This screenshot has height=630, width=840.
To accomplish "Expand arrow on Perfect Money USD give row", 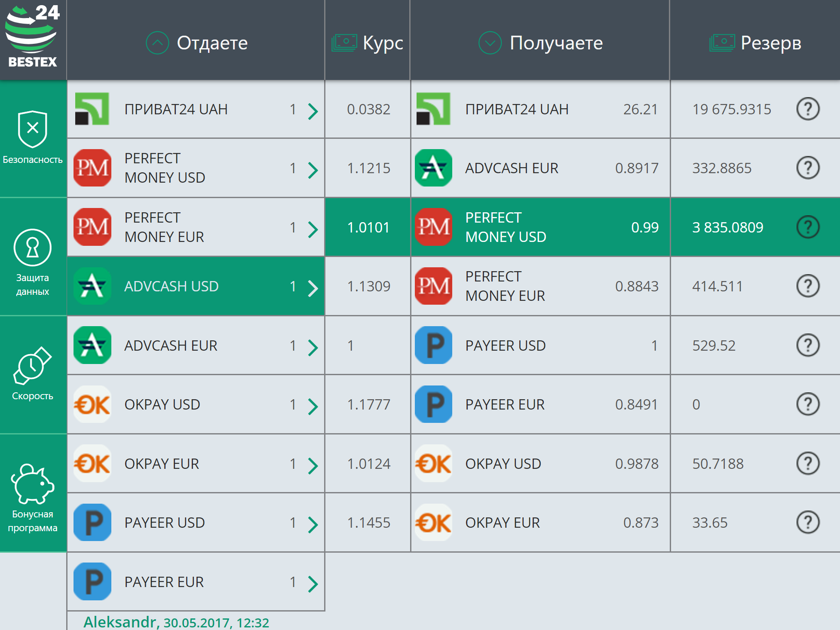I will click(313, 170).
